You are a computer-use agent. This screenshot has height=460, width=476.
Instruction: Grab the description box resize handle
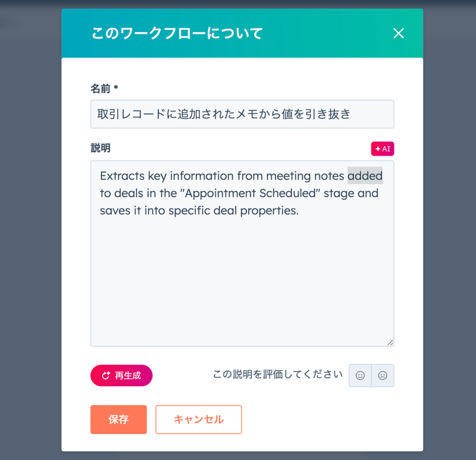pos(390,342)
